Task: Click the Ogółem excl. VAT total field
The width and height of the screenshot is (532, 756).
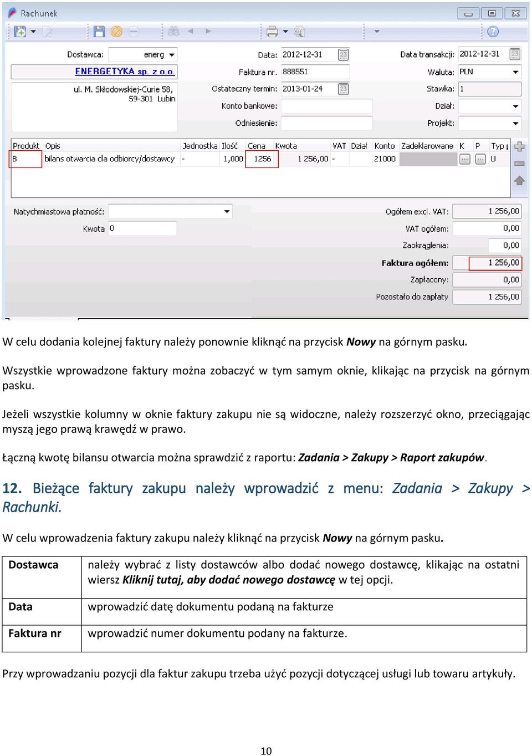Action: click(487, 211)
